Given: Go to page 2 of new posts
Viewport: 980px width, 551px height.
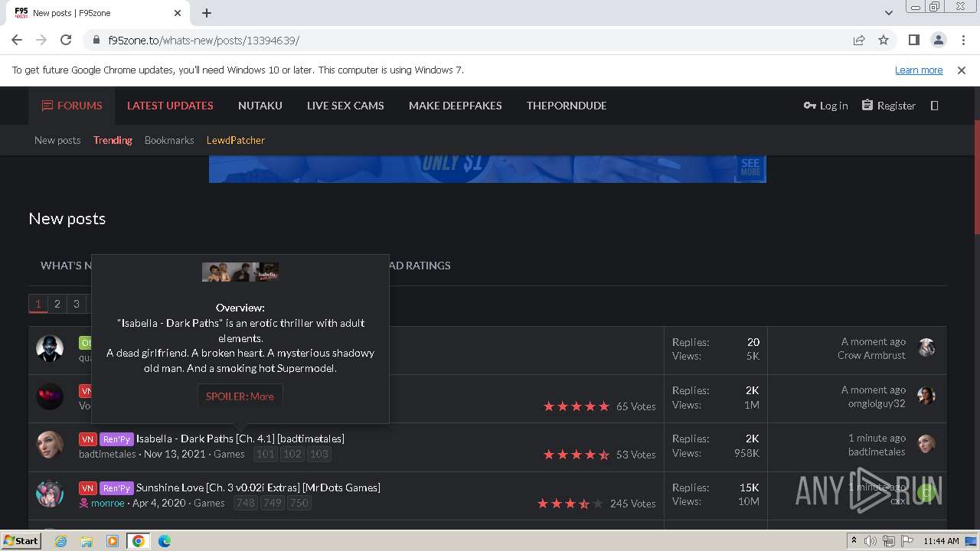Looking at the screenshot, I should coord(57,304).
